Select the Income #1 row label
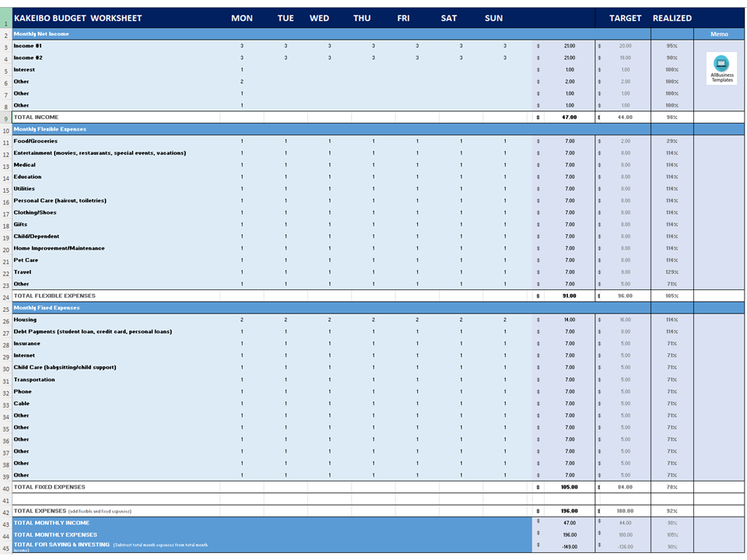747x560 pixels. (28, 45)
